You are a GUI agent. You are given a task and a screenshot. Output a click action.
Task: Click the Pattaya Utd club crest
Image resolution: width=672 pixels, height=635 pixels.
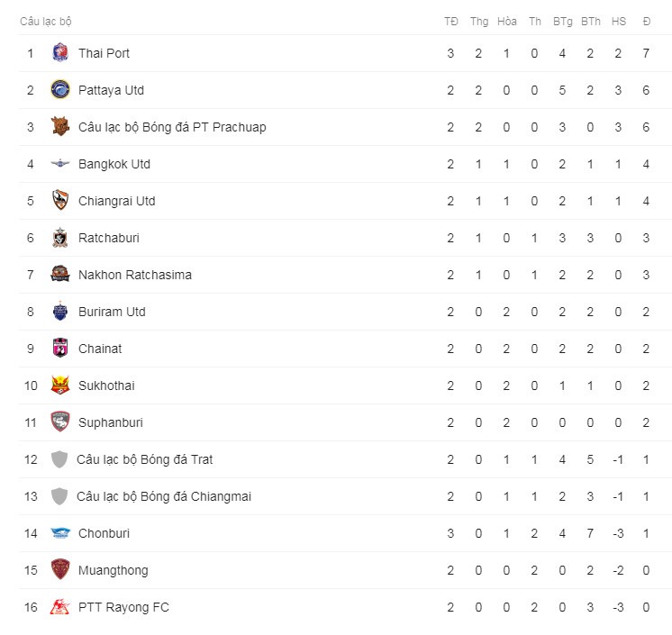pyautogui.click(x=60, y=89)
